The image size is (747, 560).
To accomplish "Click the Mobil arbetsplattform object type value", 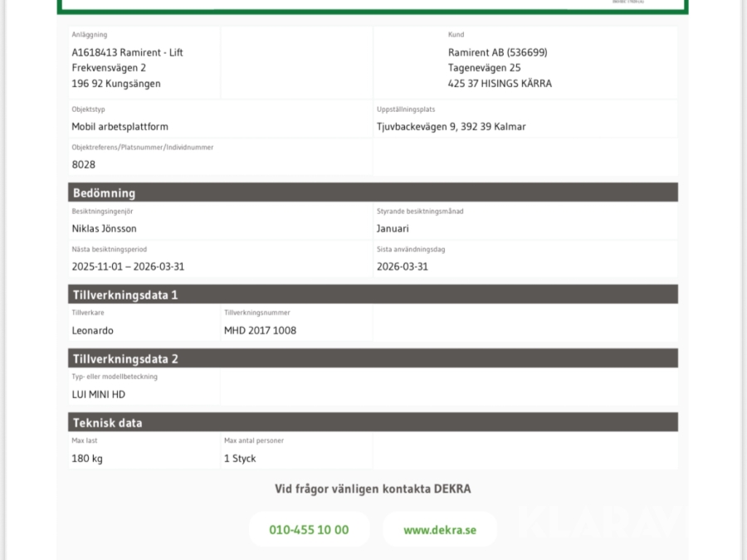I will [120, 127].
